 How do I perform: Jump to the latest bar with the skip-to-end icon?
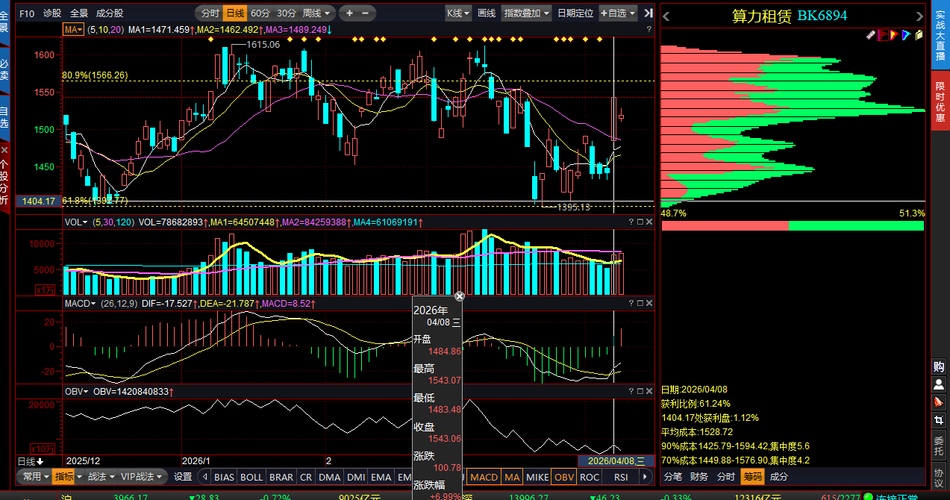point(648,13)
